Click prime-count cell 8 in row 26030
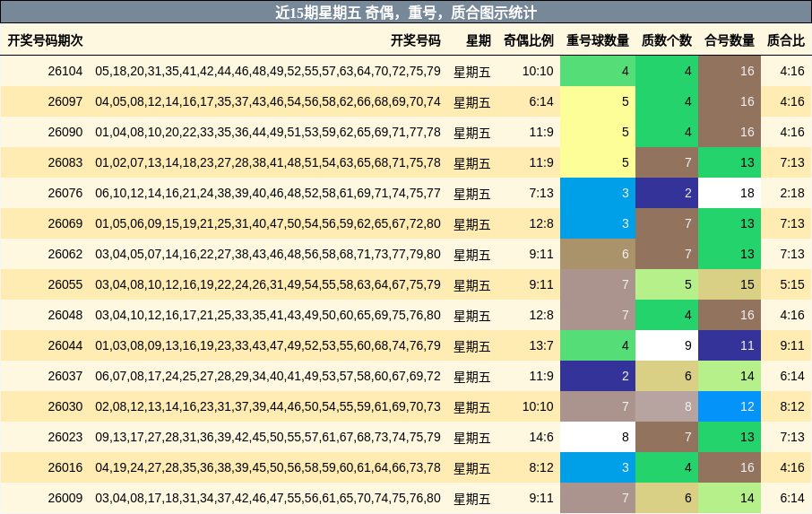This screenshot has height=514, width=812. point(667,406)
